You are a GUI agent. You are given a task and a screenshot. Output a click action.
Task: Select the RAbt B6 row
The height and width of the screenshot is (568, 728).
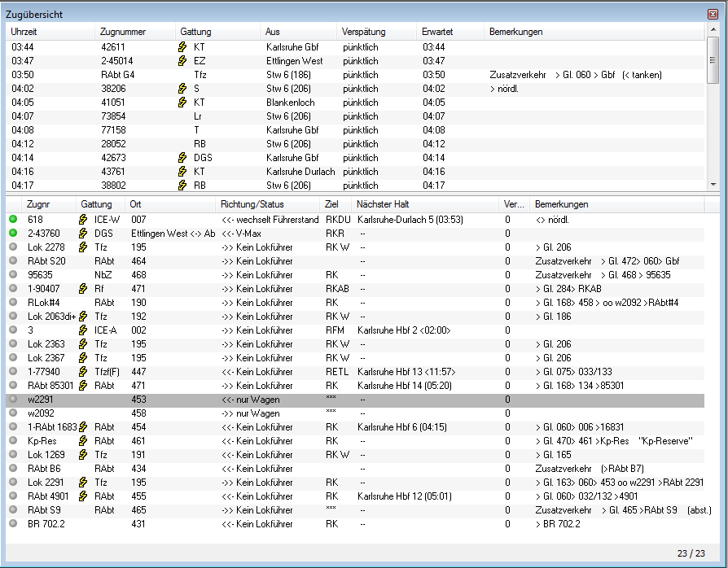[x=355, y=469]
